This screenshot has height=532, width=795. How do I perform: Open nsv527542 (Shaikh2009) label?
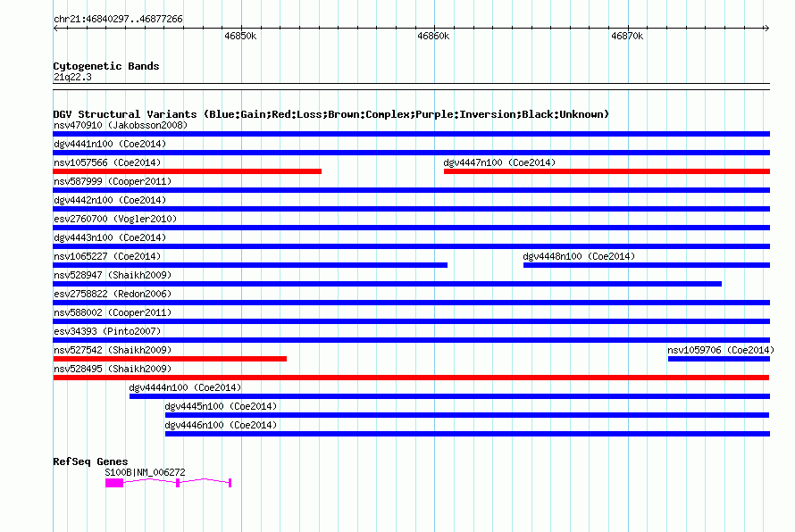(x=113, y=350)
